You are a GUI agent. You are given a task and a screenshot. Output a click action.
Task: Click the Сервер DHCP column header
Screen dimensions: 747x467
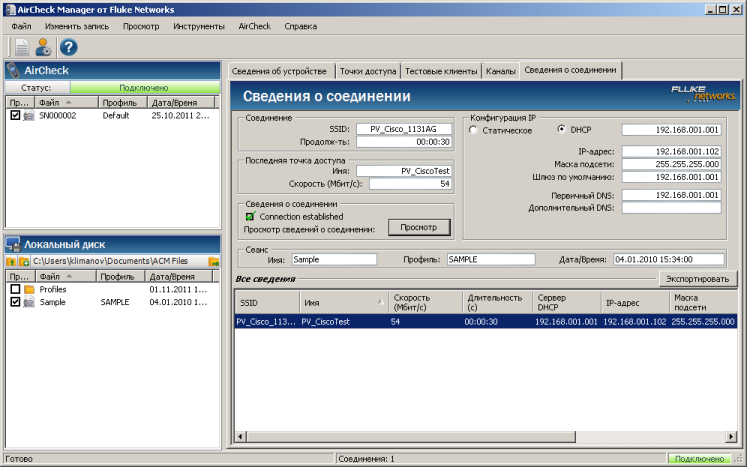(566, 303)
